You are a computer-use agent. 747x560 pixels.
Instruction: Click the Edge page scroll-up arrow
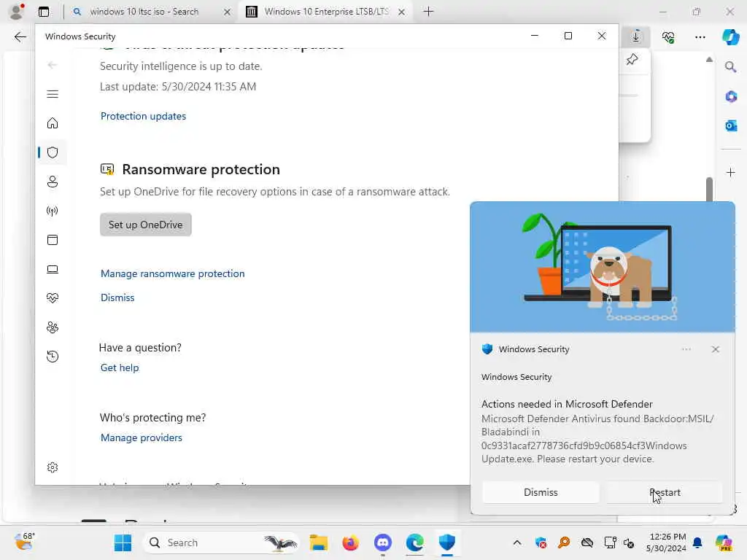coord(709,60)
